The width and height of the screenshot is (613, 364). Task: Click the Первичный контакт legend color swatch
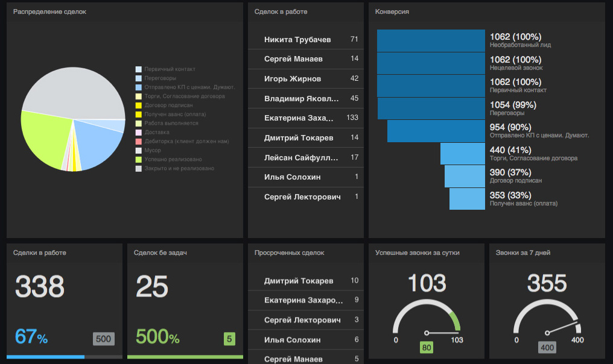(x=139, y=69)
